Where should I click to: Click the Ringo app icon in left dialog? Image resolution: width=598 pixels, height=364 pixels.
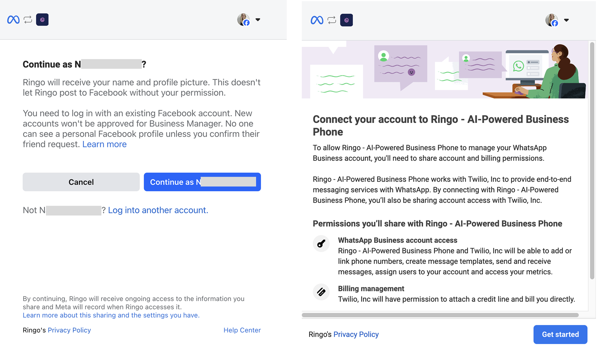pyautogui.click(x=42, y=20)
